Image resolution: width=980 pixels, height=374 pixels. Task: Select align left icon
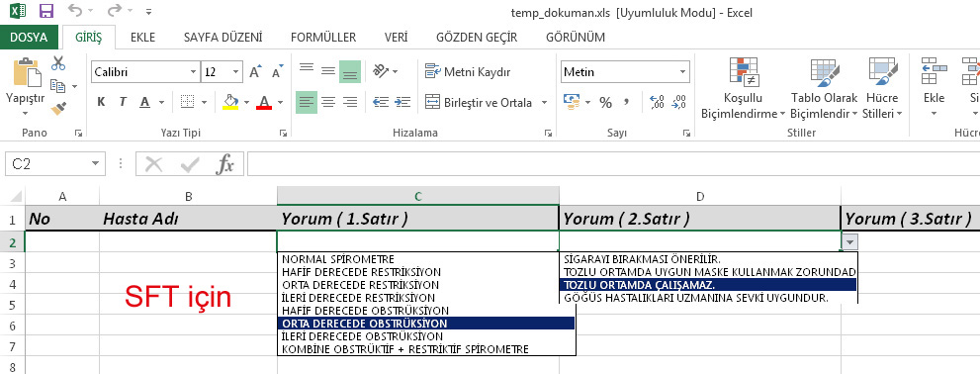307,102
